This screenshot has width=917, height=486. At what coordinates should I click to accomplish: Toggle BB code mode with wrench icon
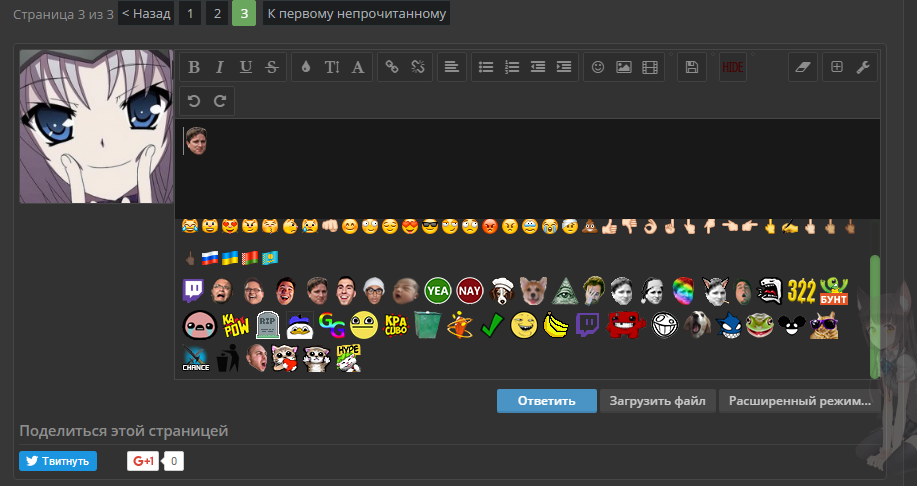[x=863, y=67]
